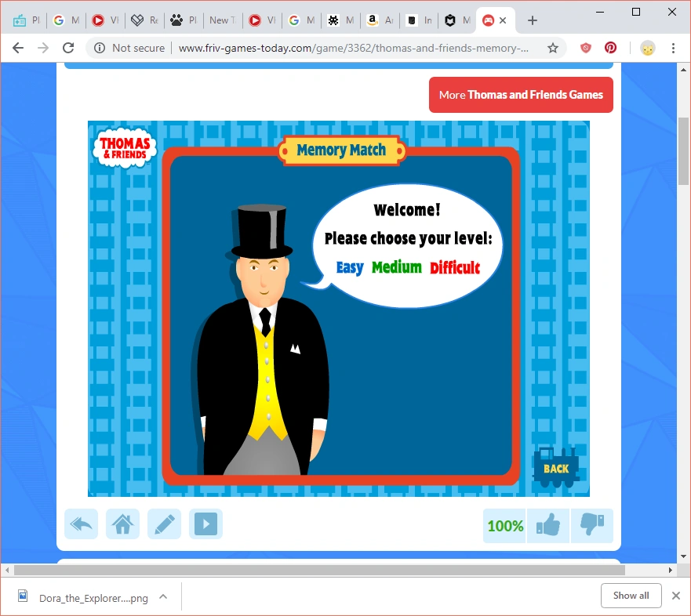Screen dimensions: 691x616
Task: Click the 100% rating indicator
Action: 504,525
